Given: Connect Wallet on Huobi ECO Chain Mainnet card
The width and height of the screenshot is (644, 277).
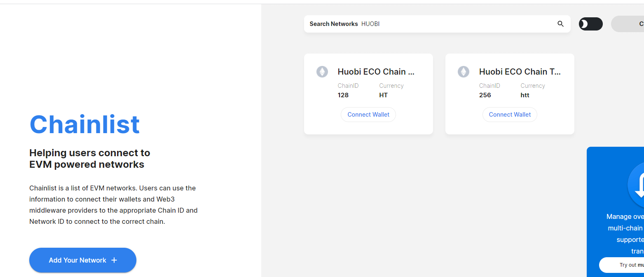Looking at the screenshot, I should [x=368, y=114].
